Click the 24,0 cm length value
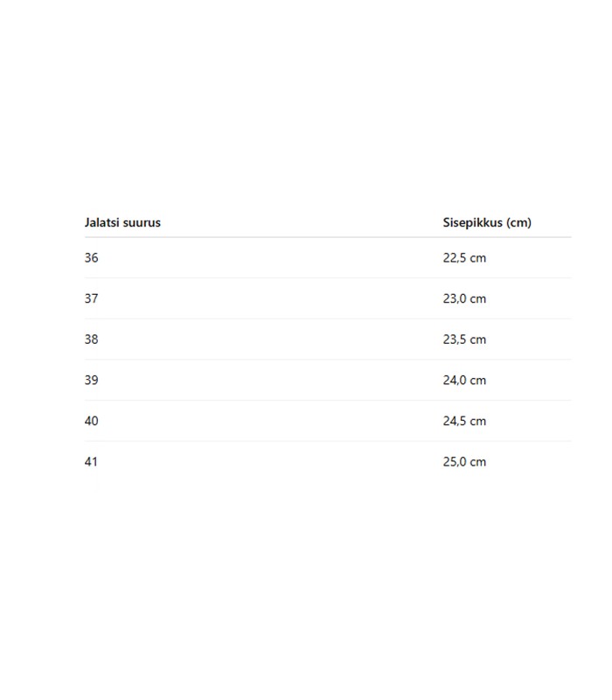 [x=464, y=380]
